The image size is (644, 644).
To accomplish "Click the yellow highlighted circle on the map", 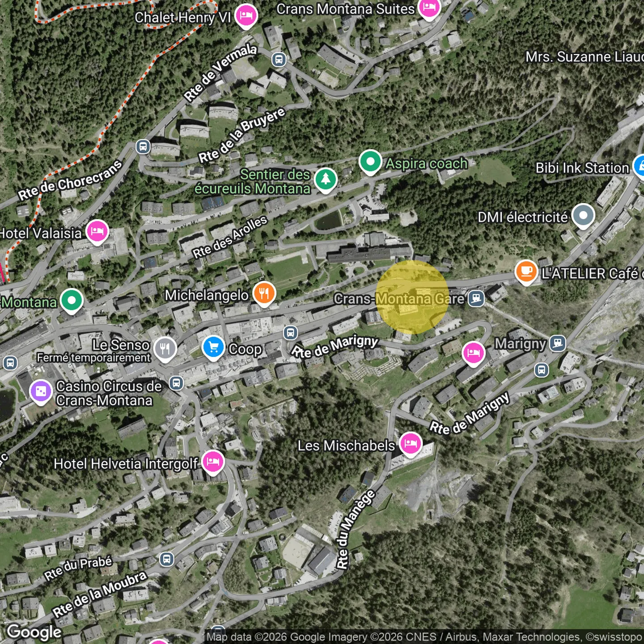I will (x=412, y=297).
